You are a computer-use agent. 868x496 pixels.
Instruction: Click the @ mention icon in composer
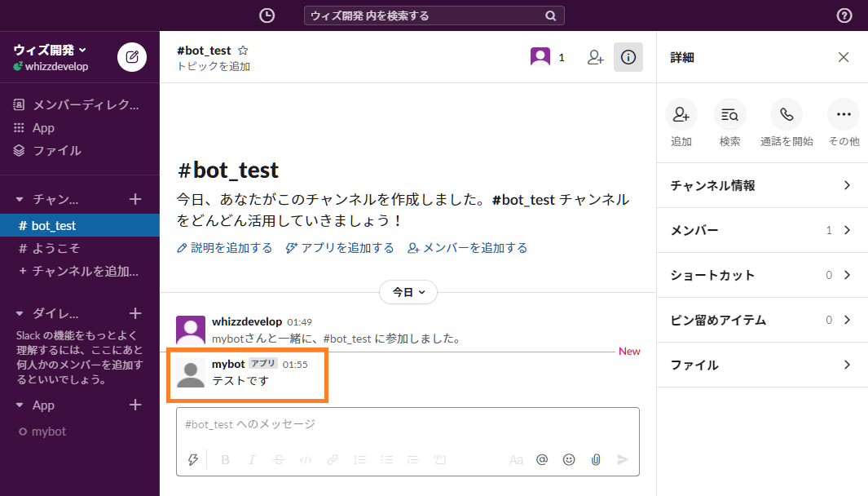(541, 459)
